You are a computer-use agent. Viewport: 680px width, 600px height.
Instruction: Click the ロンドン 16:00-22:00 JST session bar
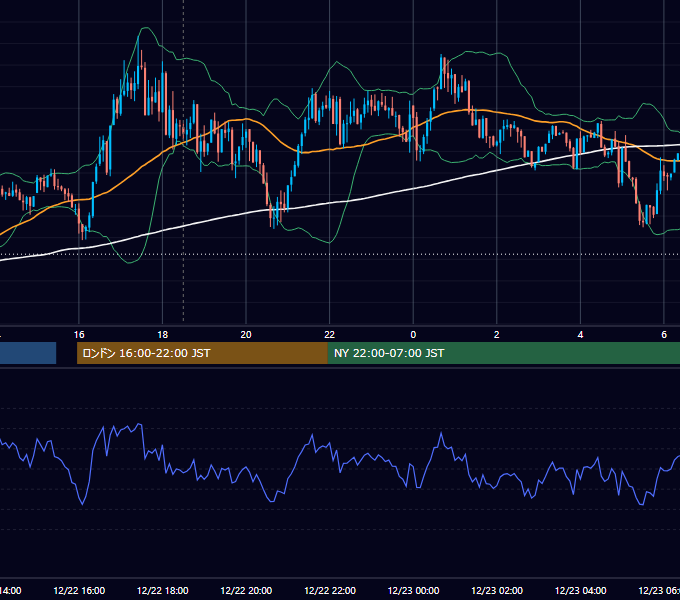tap(202, 353)
